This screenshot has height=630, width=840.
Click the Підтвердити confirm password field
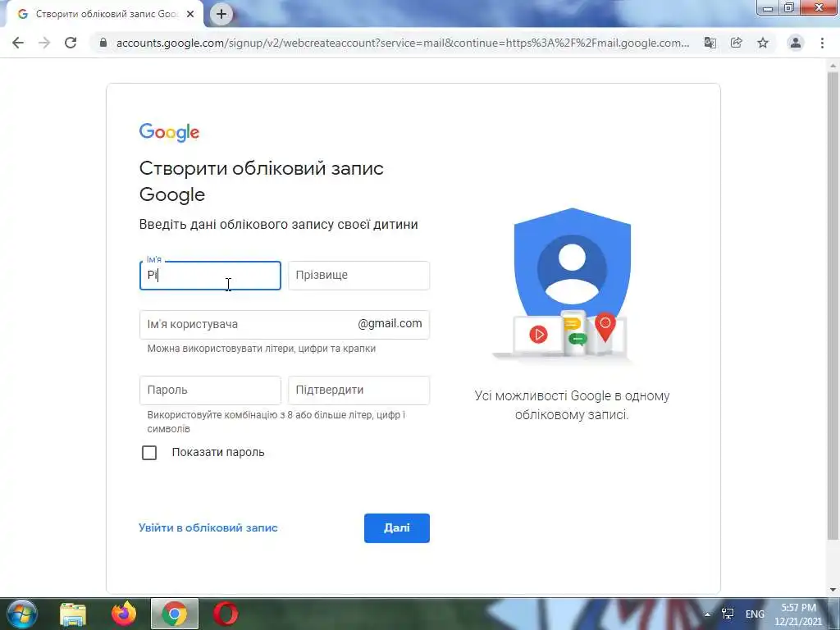coord(359,390)
